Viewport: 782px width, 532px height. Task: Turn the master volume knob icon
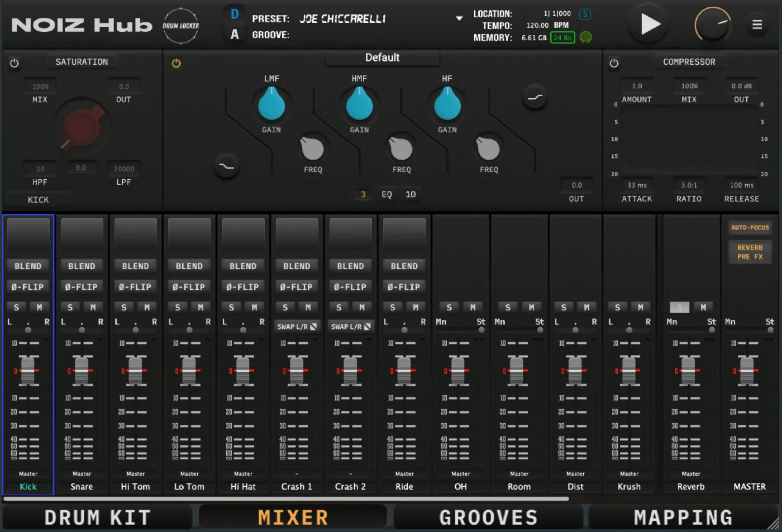pos(713,24)
